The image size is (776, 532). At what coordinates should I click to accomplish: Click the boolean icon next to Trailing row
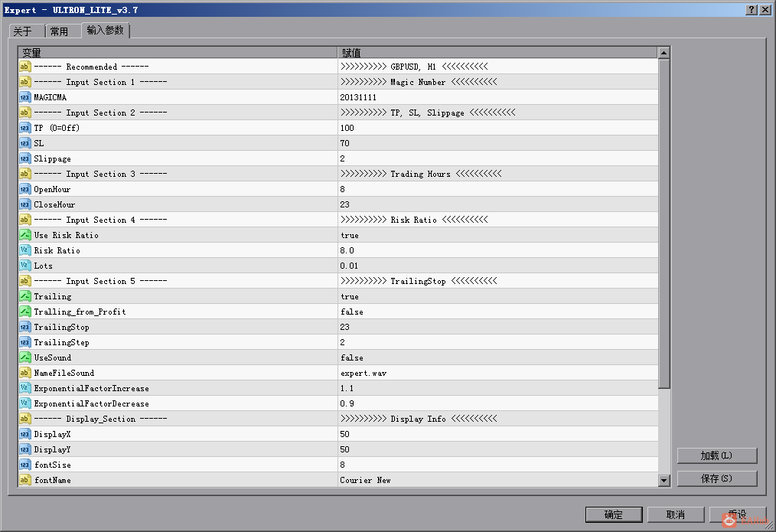tap(24, 296)
